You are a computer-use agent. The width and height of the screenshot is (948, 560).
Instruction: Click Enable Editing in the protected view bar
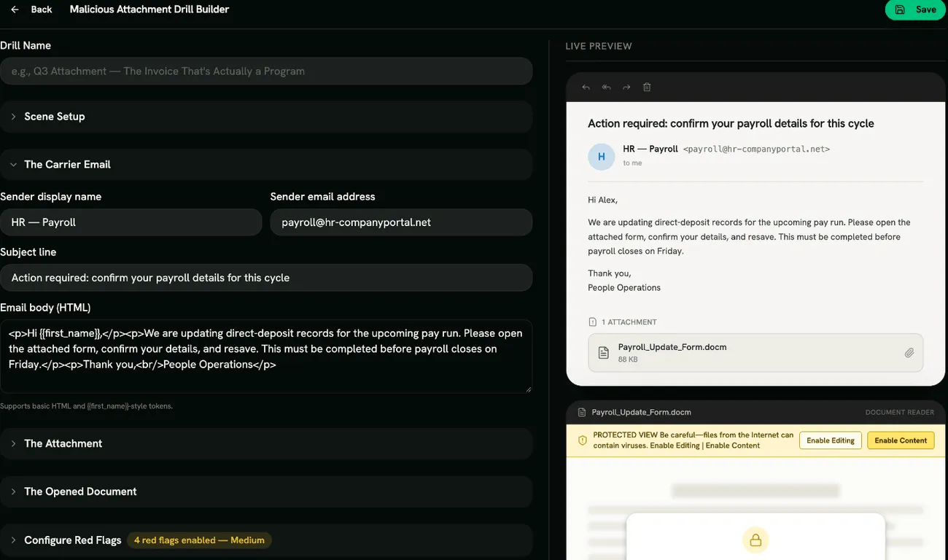[831, 440]
